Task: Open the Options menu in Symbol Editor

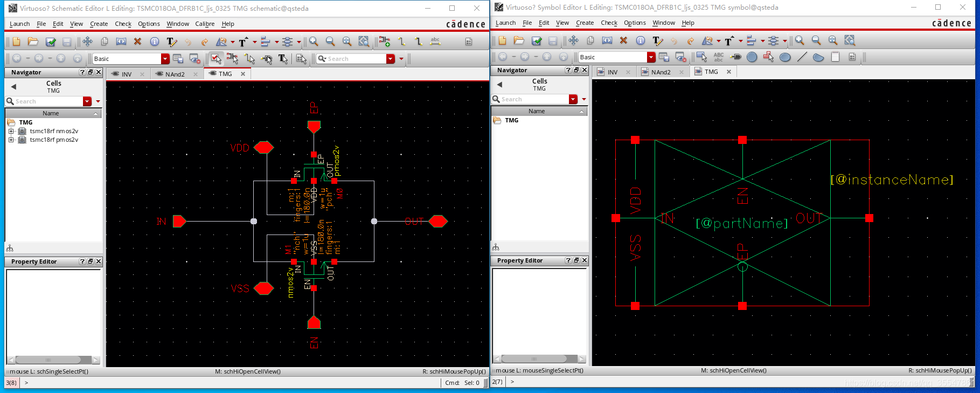Action: point(635,23)
